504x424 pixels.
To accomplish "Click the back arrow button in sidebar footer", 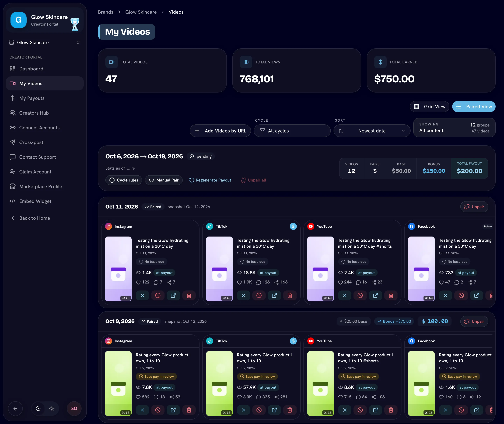I will coord(15,408).
